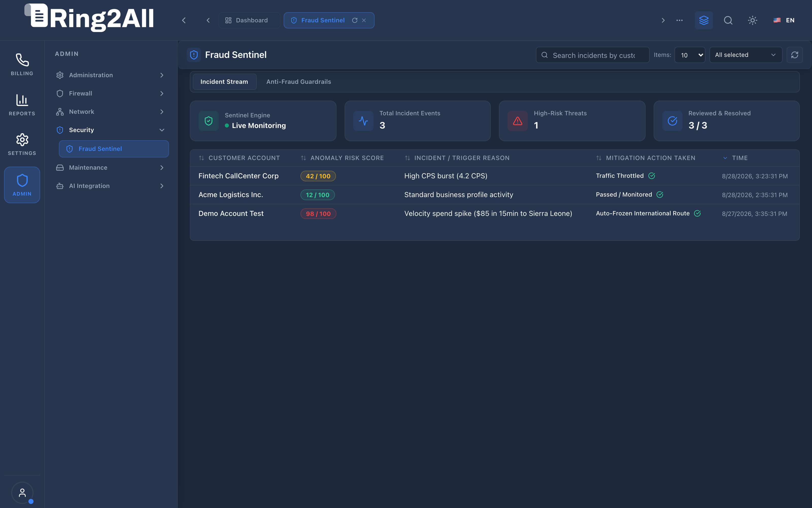Click the Sentinel Engine shield icon
The width and height of the screenshot is (812, 508).
208,121
